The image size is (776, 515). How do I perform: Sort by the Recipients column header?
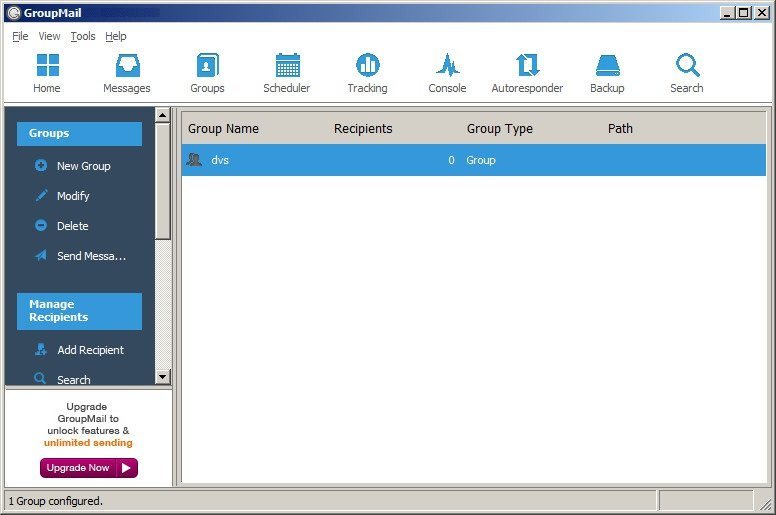coord(363,129)
